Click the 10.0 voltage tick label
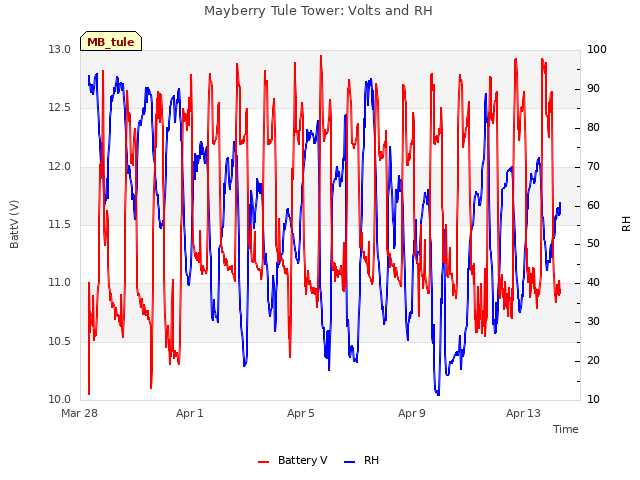The width and height of the screenshot is (640, 480). pyautogui.click(x=60, y=400)
